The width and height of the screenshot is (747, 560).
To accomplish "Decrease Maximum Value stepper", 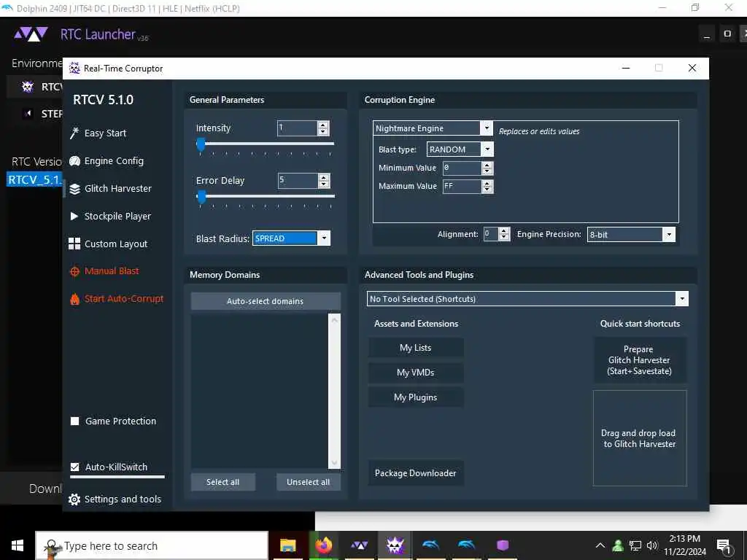I will tap(487, 189).
